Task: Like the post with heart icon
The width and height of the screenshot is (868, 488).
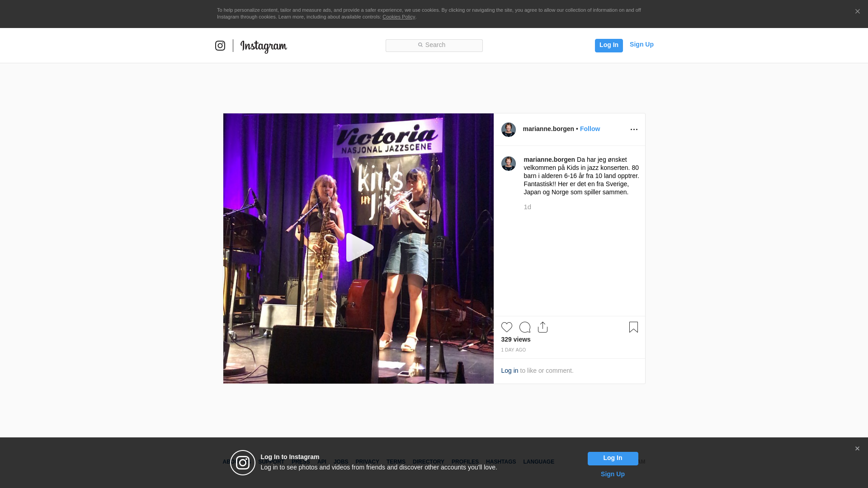Action: (x=507, y=327)
